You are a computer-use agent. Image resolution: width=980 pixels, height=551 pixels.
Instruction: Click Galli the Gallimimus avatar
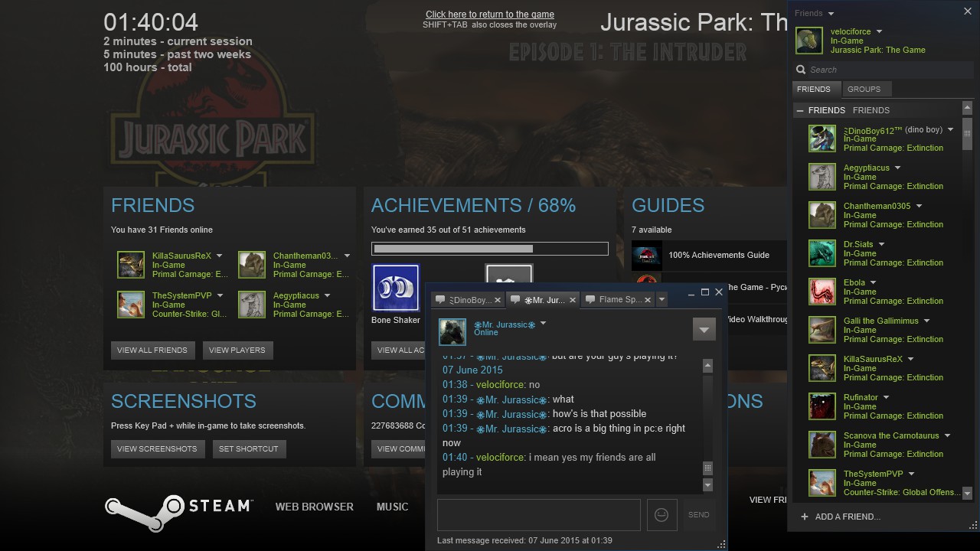(822, 330)
